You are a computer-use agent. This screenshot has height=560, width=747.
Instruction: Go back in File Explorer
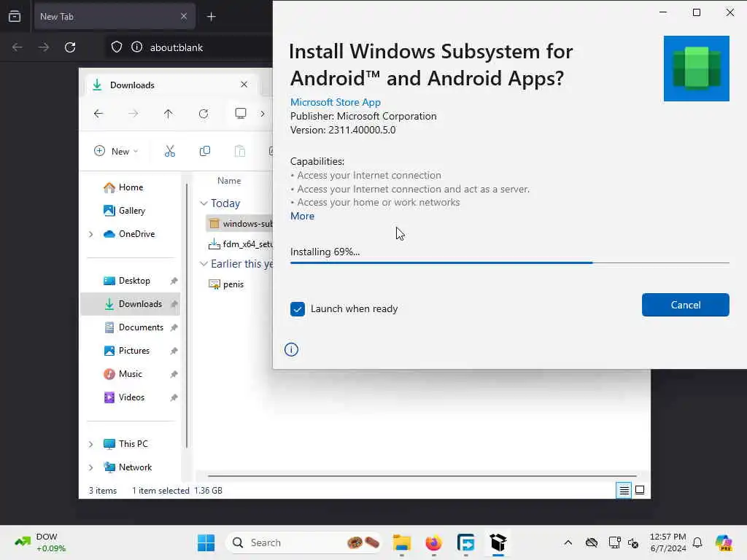(98, 113)
